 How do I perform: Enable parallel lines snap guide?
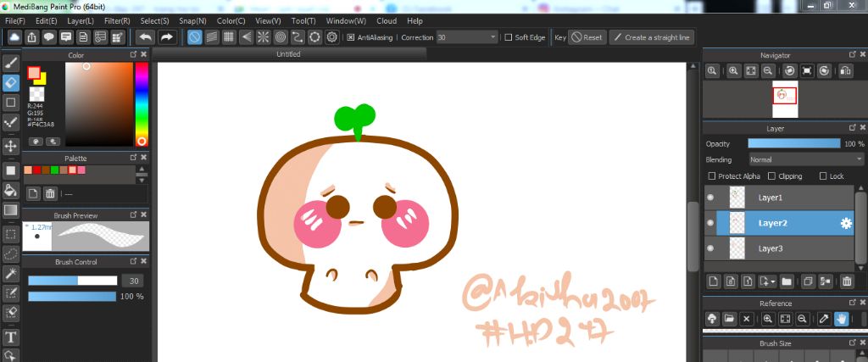pyautogui.click(x=211, y=37)
